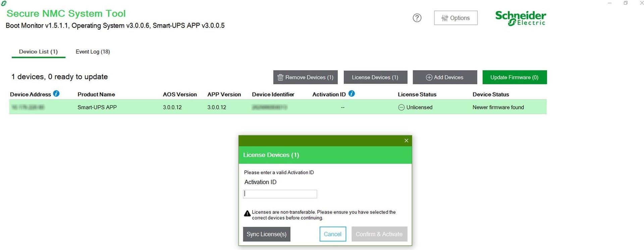The image size is (644, 250).
Task: Cancel the License Devices dialog
Action: 332,234
